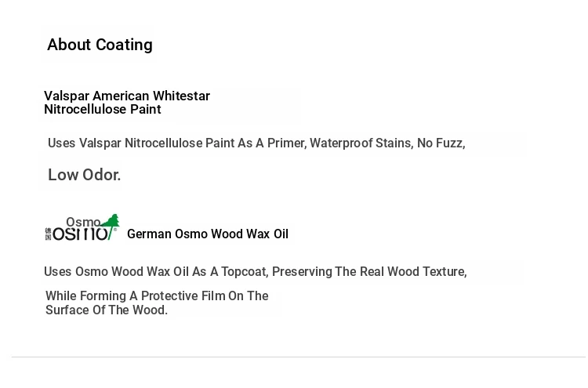This screenshot has width=588, height=388.
Task: Click the 'Valspar American Whitestar' title line
Action: [x=127, y=96]
